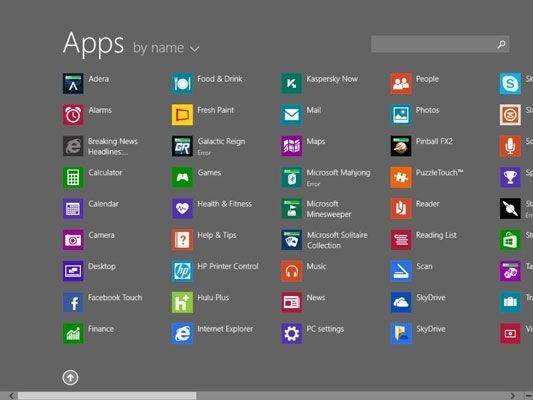Focus the apps search box
Screen dimensions: 533x400
tap(440, 44)
